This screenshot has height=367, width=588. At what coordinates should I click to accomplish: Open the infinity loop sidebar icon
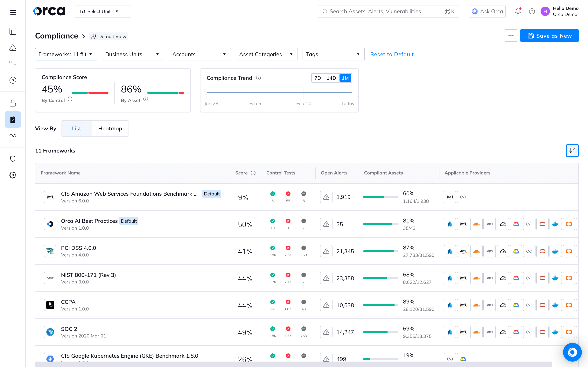[x=13, y=136]
